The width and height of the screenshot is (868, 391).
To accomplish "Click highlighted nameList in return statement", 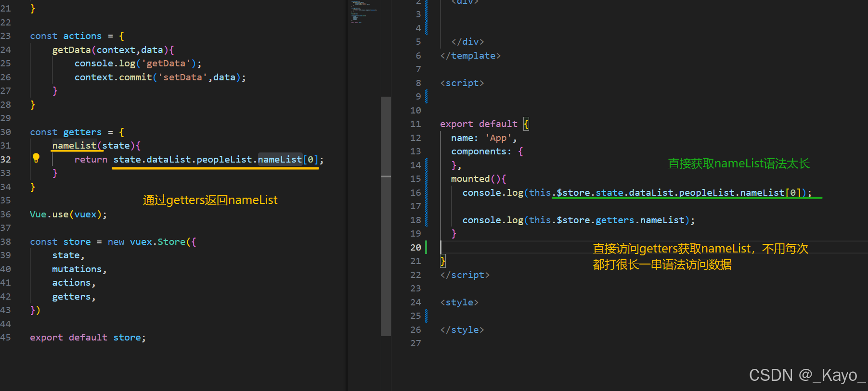I will coord(280,160).
